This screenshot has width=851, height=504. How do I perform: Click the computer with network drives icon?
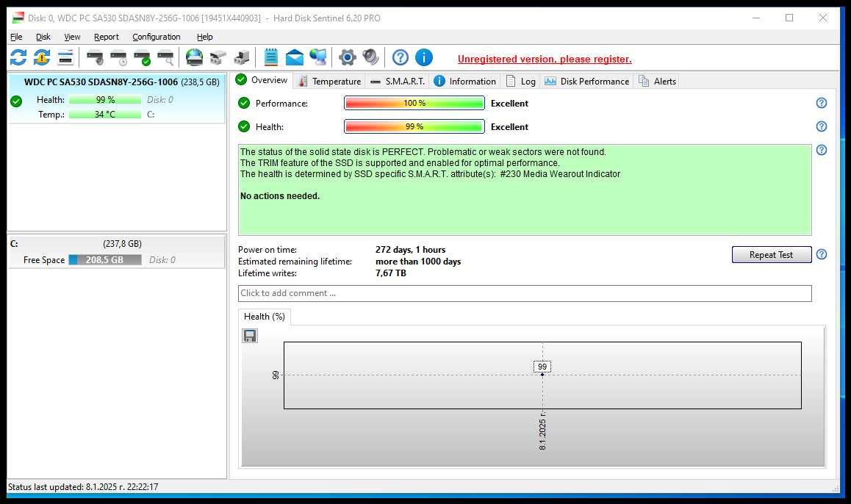tap(242, 57)
